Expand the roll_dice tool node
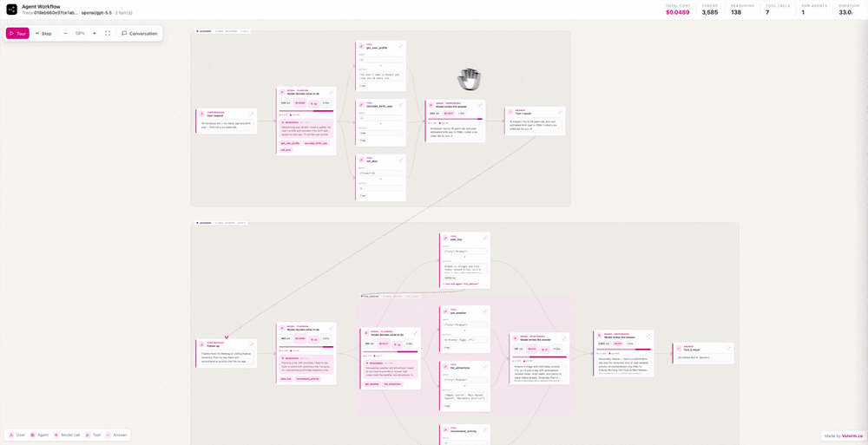Image resolution: width=868 pixels, height=445 pixels. (401, 160)
